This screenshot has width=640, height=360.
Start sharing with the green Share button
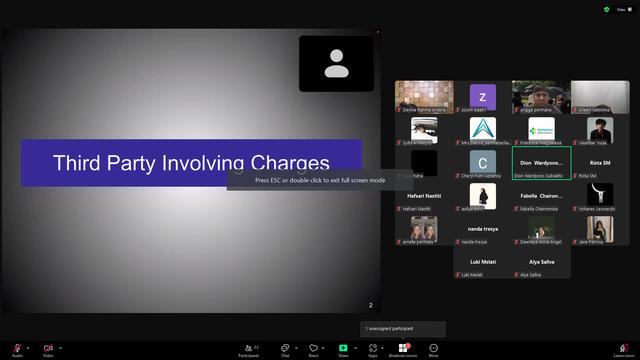pos(343,350)
